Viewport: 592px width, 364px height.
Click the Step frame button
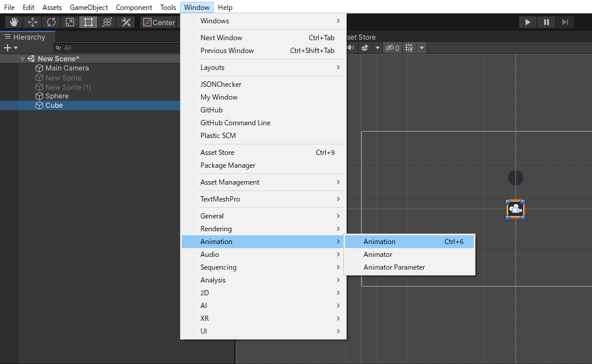(x=565, y=22)
